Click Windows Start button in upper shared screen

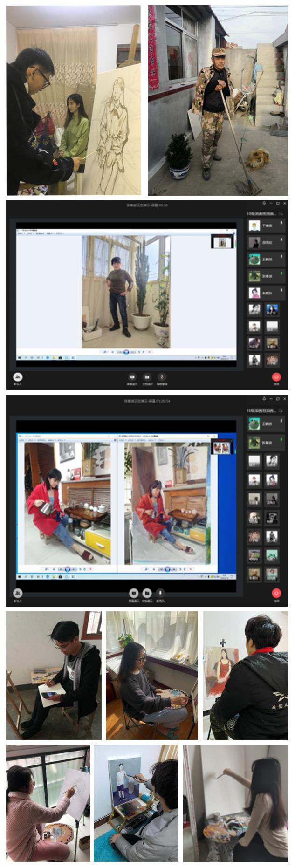pyautogui.click(x=20, y=357)
